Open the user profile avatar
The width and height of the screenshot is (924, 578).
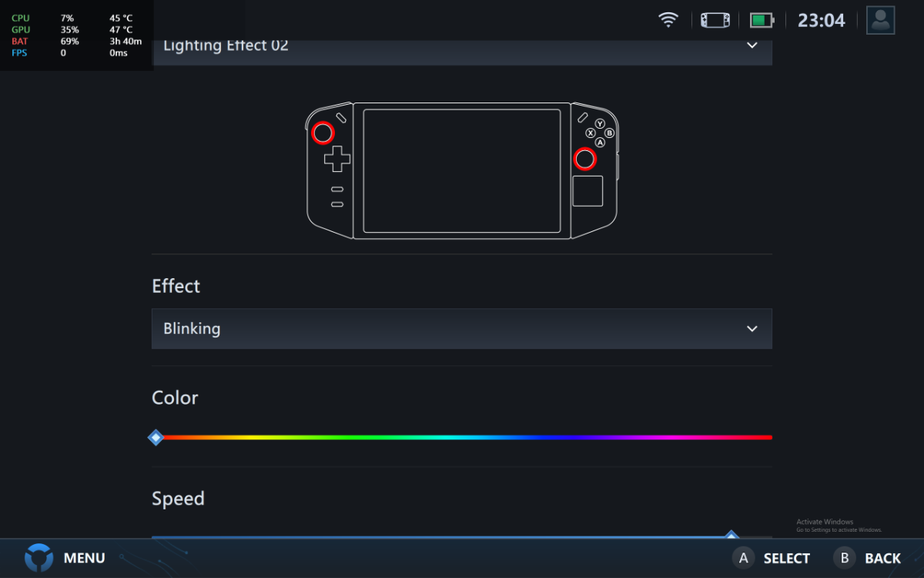coord(880,20)
